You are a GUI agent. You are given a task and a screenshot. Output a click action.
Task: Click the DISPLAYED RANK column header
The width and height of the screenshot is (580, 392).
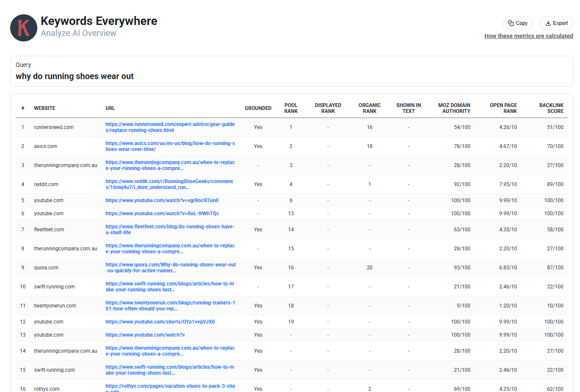click(x=328, y=108)
